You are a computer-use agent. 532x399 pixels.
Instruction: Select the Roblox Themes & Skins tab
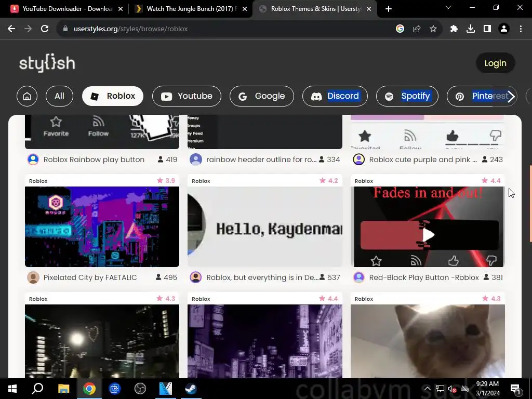[x=315, y=9]
